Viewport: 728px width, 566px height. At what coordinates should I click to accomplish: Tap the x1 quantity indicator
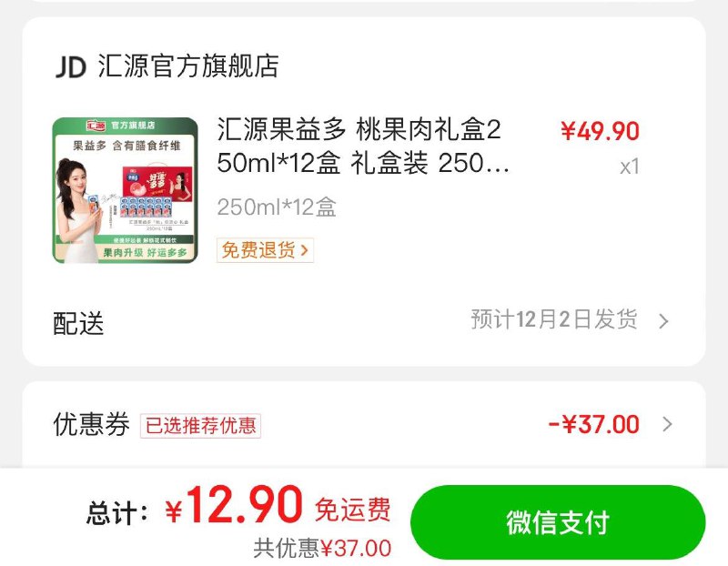(x=630, y=167)
